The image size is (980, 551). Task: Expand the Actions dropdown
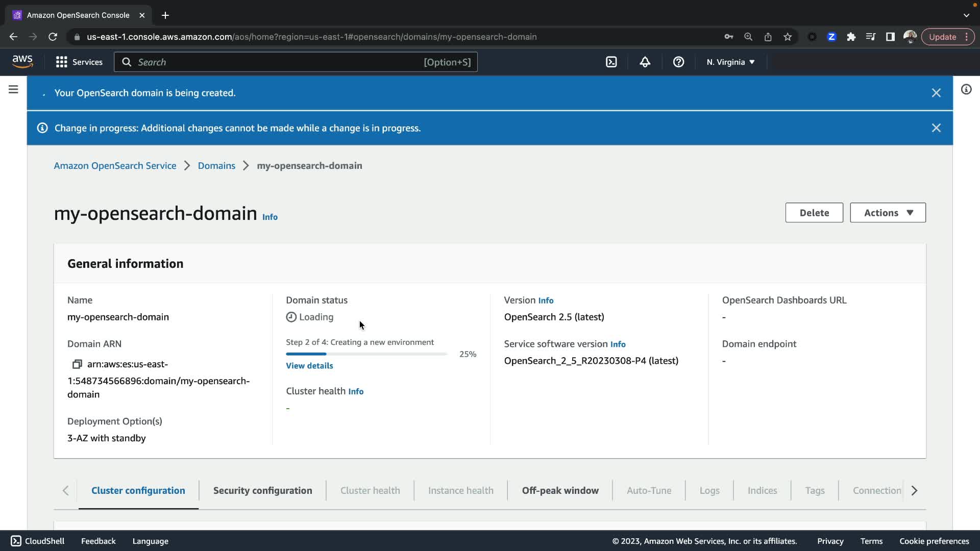coord(888,213)
